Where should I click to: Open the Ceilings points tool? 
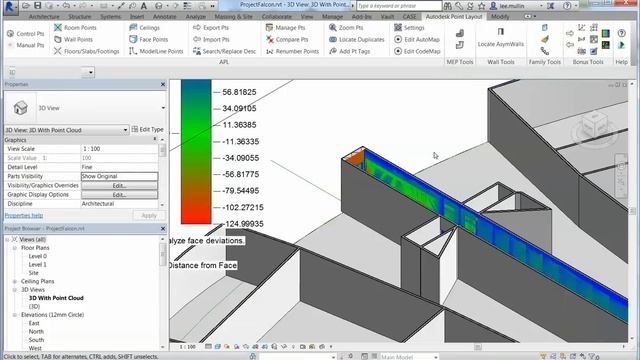pos(144,27)
